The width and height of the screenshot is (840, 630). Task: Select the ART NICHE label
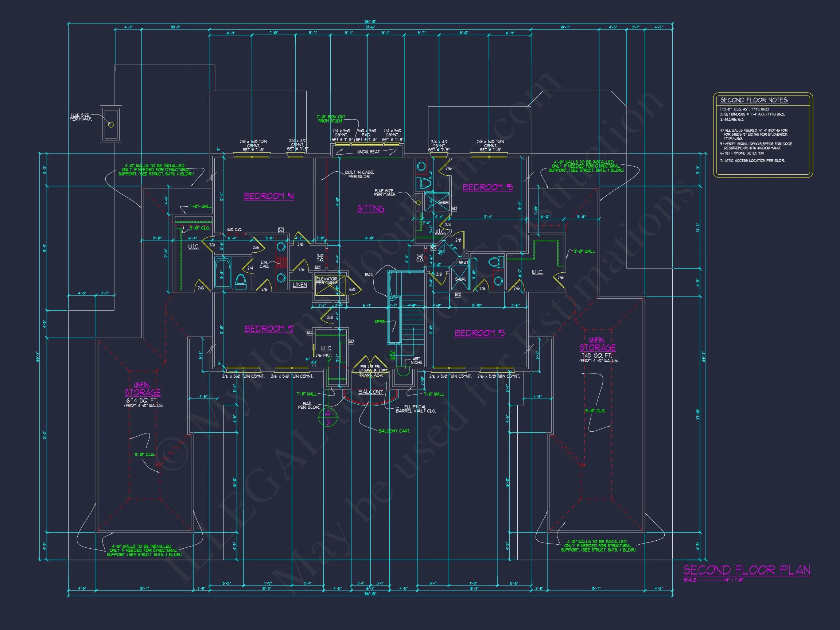click(416, 360)
